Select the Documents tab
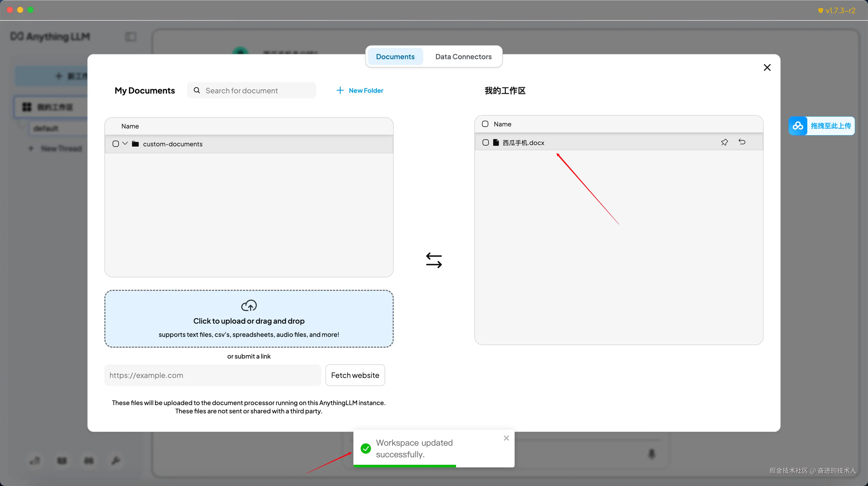868x486 pixels. (395, 57)
